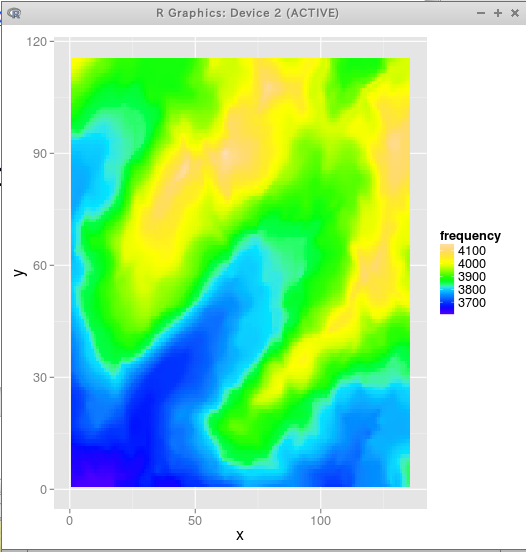Click the 'frequency' legend title

pyautogui.click(x=470, y=236)
